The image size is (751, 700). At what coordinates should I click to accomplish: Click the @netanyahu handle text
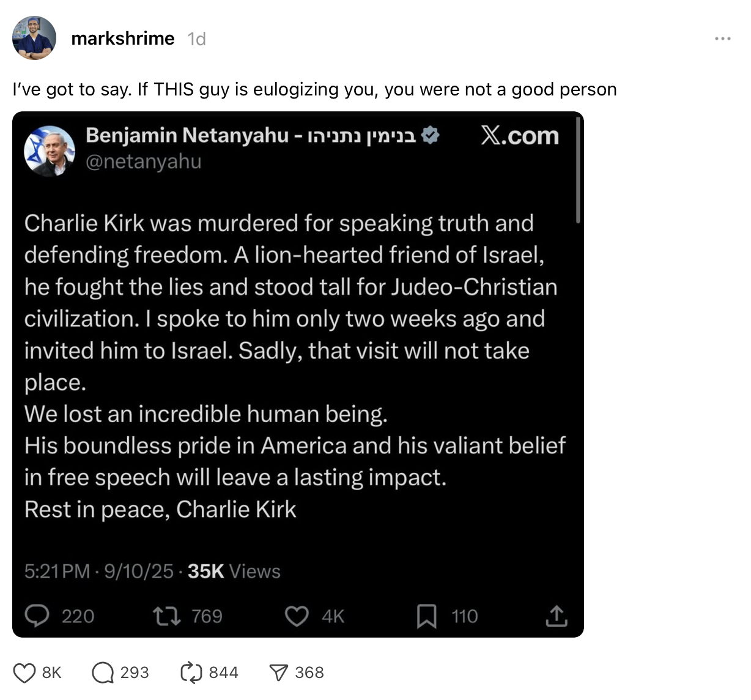click(144, 162)
